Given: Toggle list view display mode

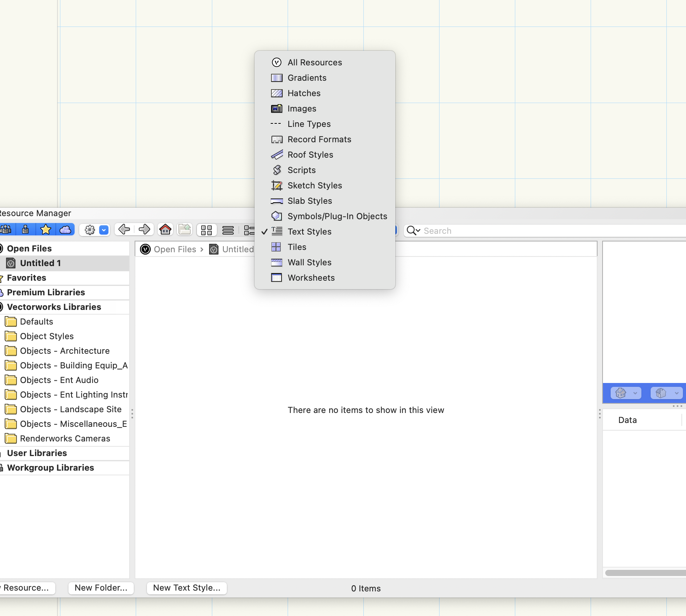Looking at the screenshot, I should [x=228, y=230].
